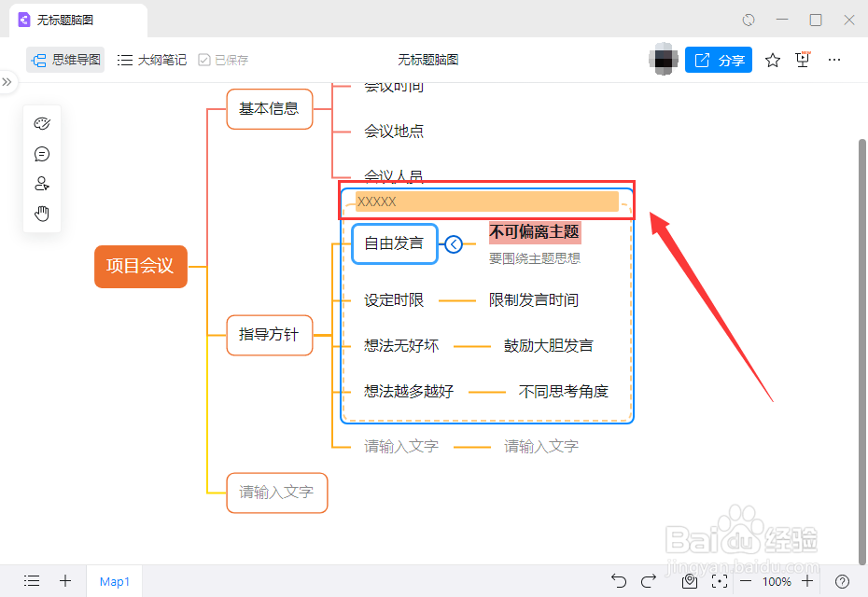Click the 100% zoom level control
This screenshot has height=597, width=868.
(776, 581)
